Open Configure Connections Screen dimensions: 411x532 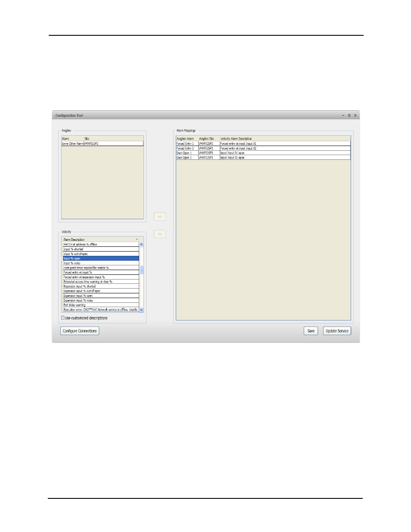tap(80, 331)
